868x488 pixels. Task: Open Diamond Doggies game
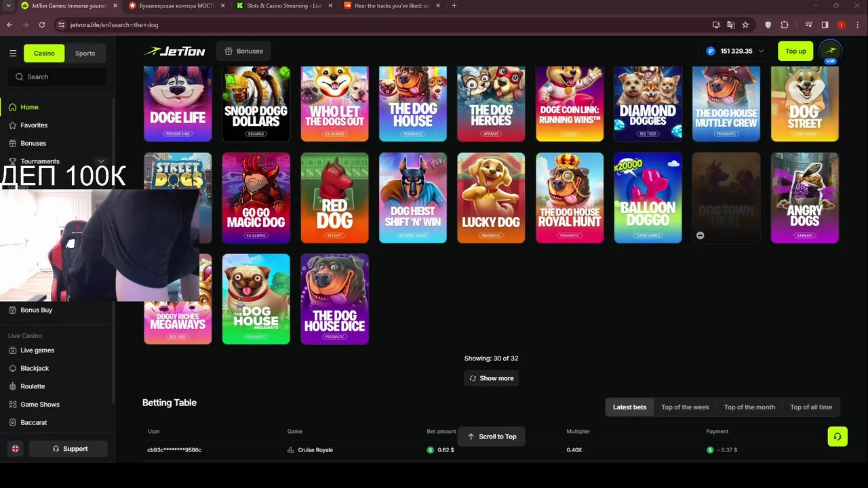tap(648, 104)
